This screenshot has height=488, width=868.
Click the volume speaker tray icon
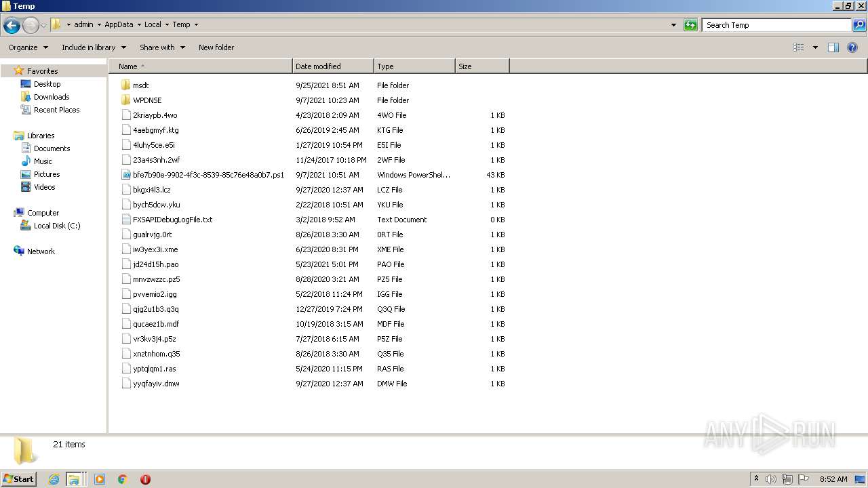pos(771,479)
